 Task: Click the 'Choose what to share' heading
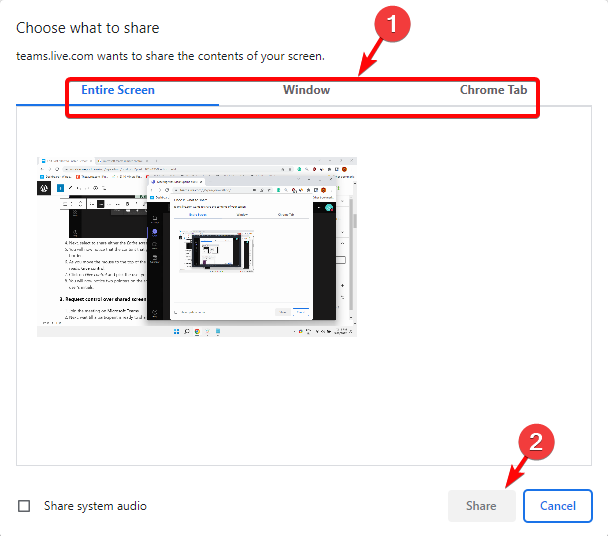(x=88, y=28)
